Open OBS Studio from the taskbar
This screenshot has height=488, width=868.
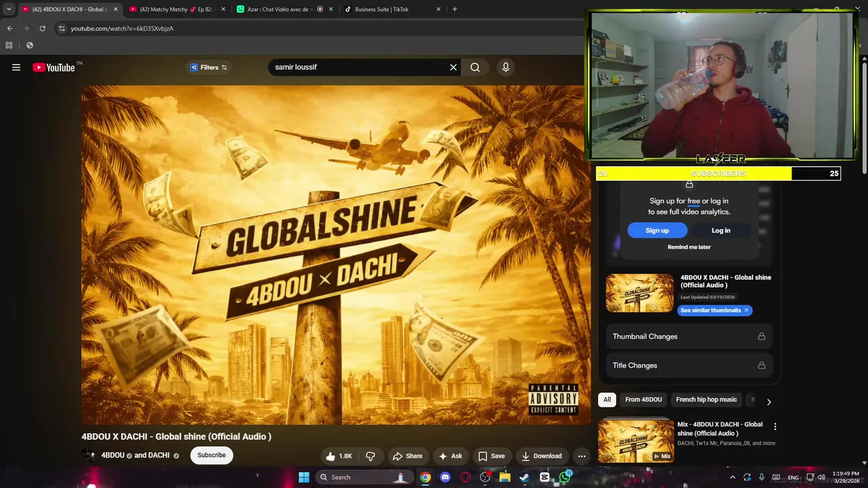tap(485, 477)
